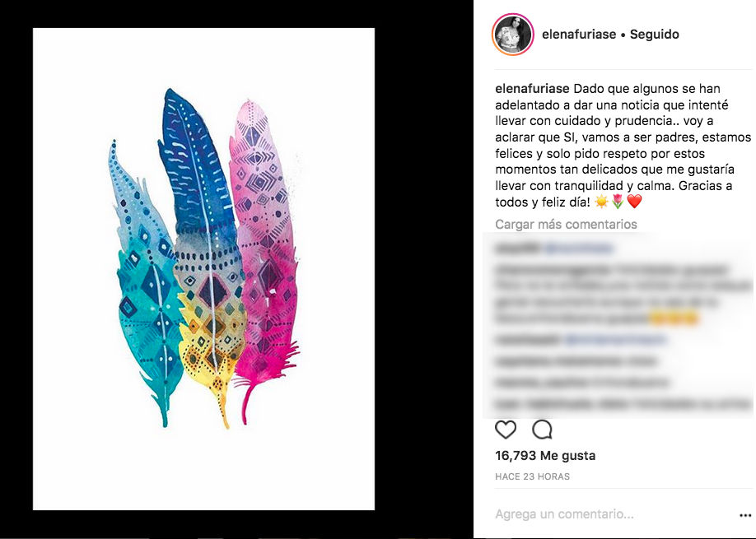This screenshot has width=756, height=539.
Task: Select the teal left feather in artwork
Action: click(x=145, y=284)
